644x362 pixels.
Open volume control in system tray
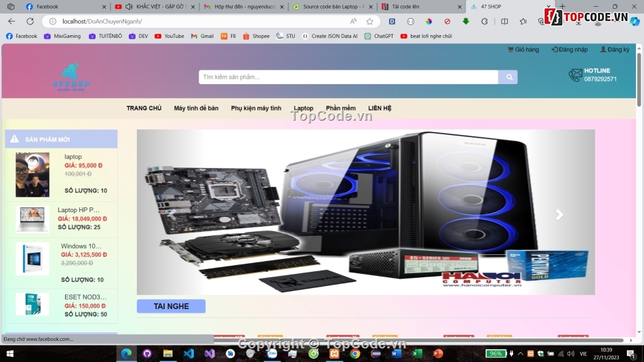coord(571,354)
